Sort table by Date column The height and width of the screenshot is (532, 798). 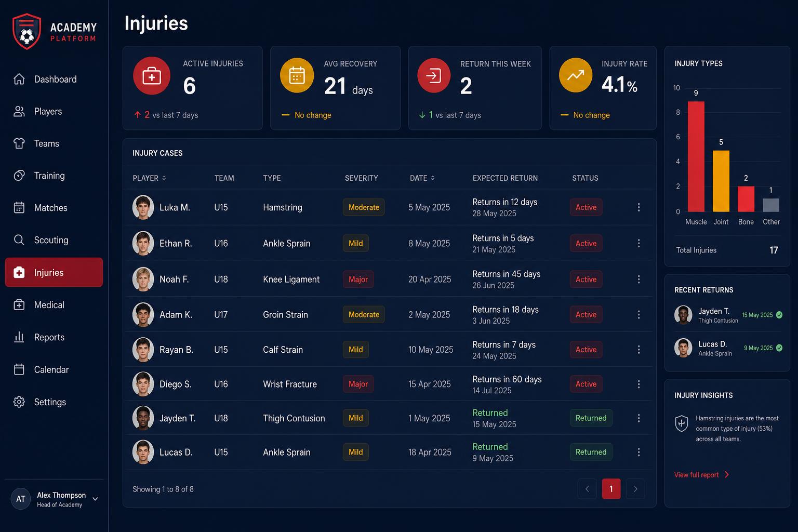422,178
